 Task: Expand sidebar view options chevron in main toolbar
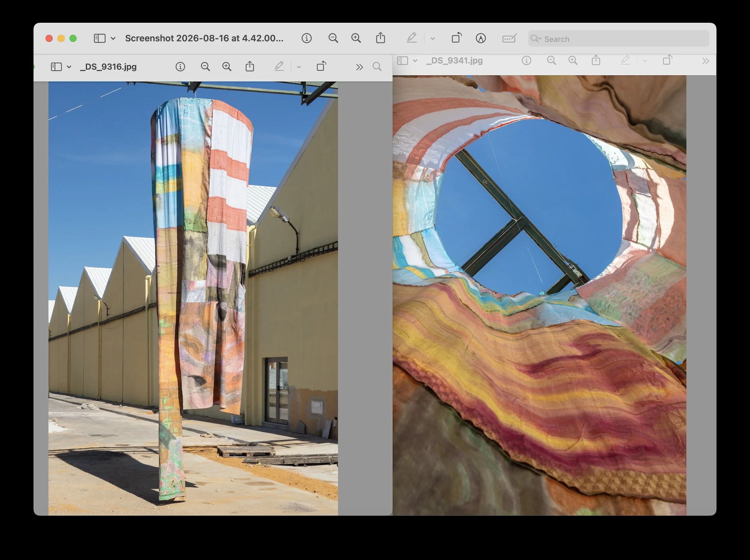113,38
